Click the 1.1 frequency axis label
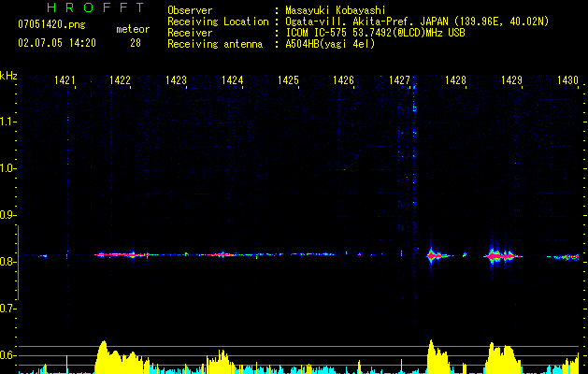The image size is (588, 374). pyautogui.click(x=7, y=122)
